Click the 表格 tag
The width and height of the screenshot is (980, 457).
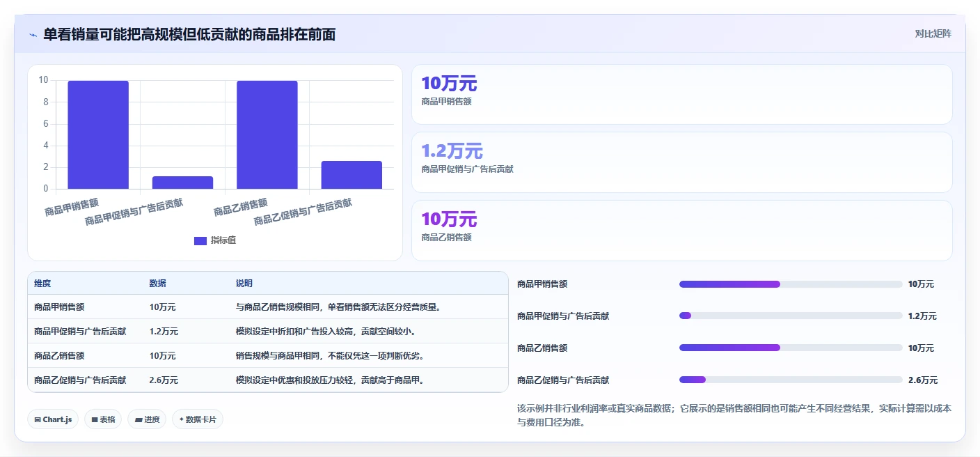[104, 419]
